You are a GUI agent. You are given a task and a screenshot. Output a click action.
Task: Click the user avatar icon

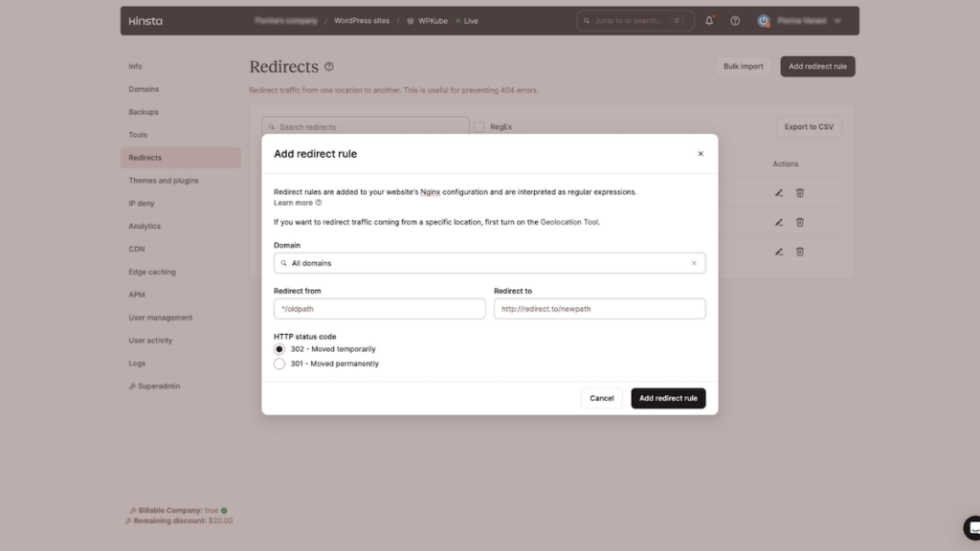[x=763, y=21]
